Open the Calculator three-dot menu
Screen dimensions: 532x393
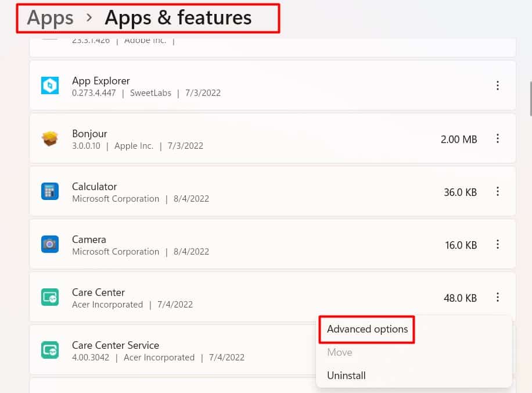[497, 191]
